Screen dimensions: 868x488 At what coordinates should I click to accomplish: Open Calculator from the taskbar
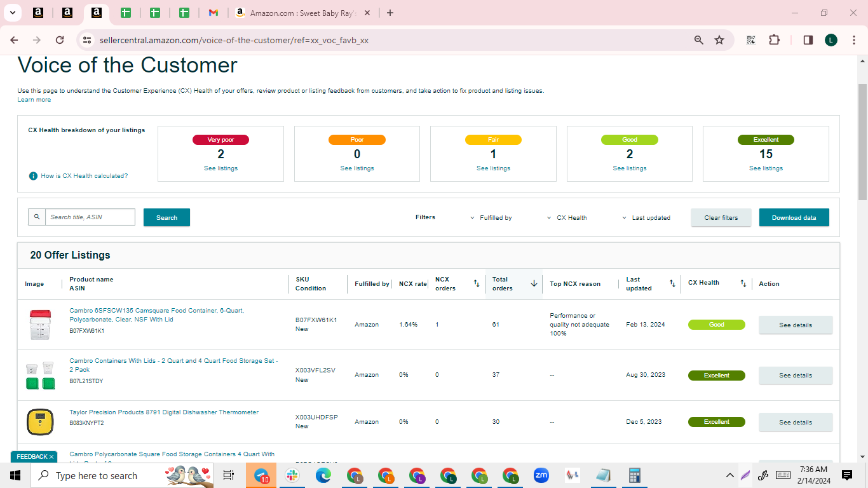(x=634, y=475)
